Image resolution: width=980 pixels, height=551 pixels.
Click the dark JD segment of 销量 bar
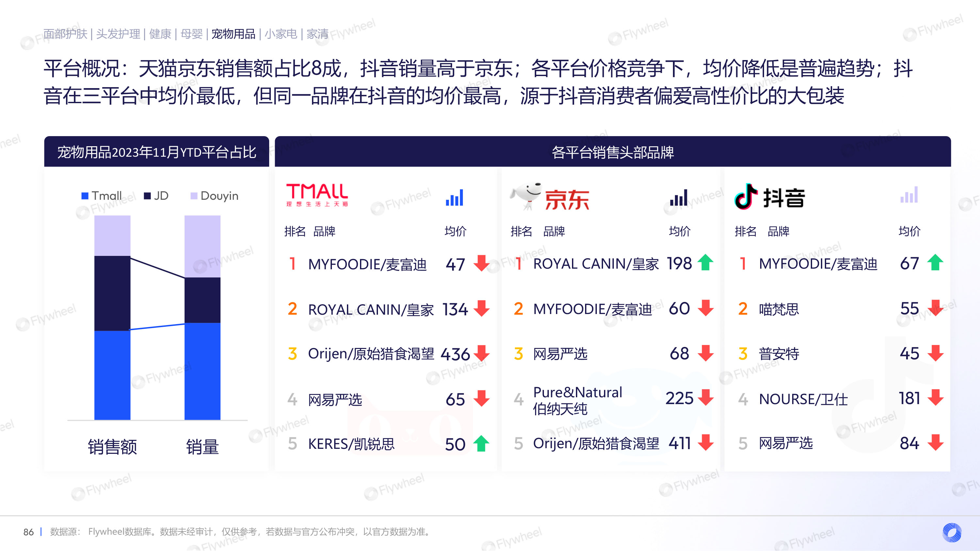point(203,300)
